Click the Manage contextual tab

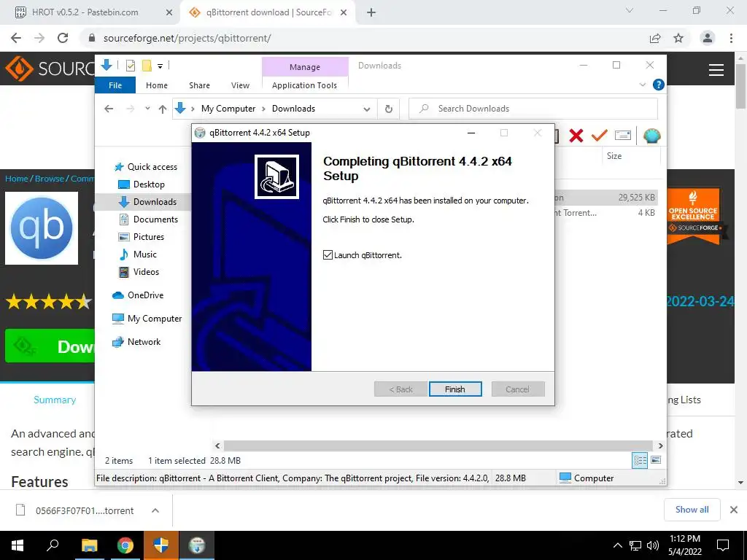point(305,67)
